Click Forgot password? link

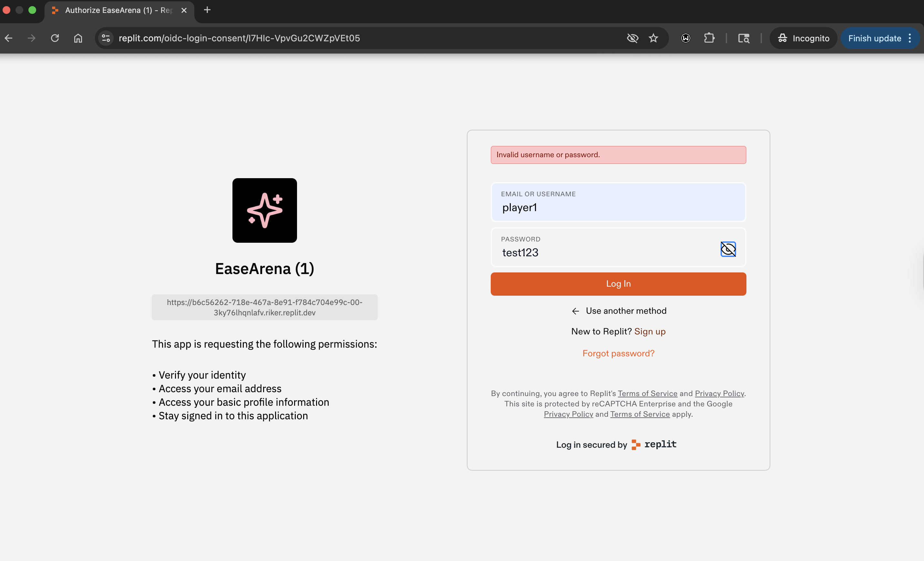pyautogui.click(x=618, y=353)
